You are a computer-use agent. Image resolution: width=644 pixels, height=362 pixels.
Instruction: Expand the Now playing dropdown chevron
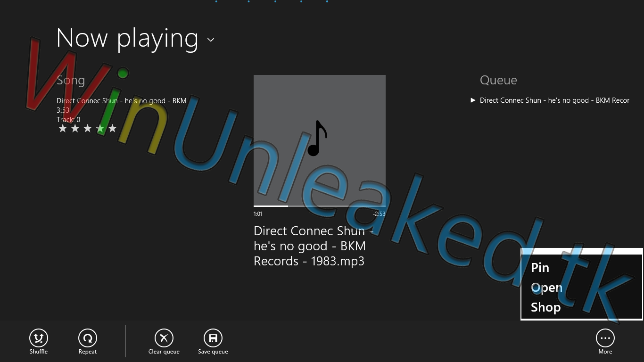[x=211, y=40]
